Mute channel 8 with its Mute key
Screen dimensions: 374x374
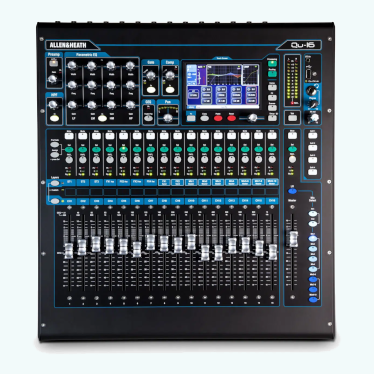(164, 136)
